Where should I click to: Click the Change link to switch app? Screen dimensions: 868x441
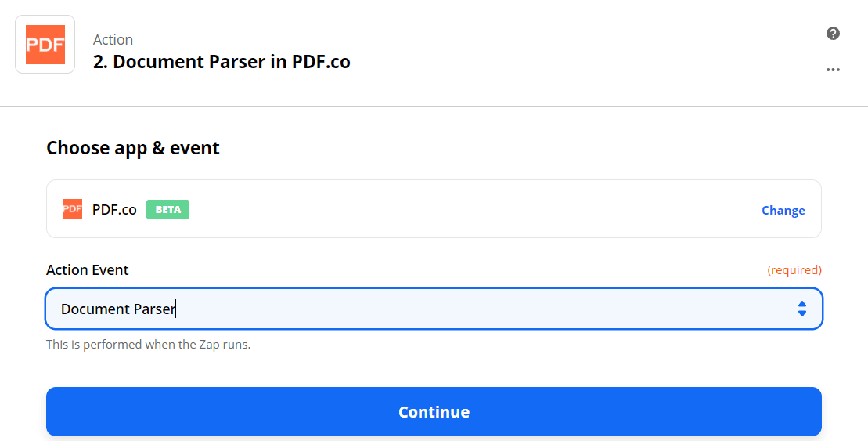click(783, 210)
